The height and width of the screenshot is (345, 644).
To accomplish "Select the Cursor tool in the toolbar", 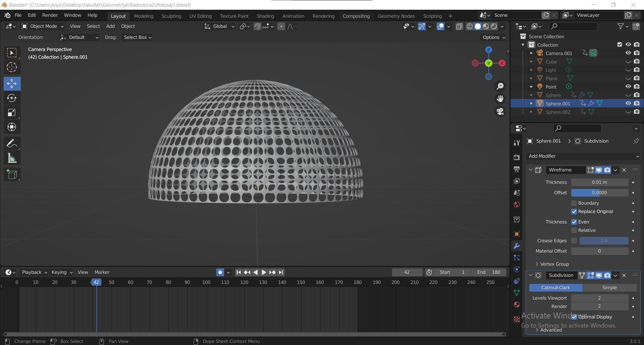I will [12, 67].
